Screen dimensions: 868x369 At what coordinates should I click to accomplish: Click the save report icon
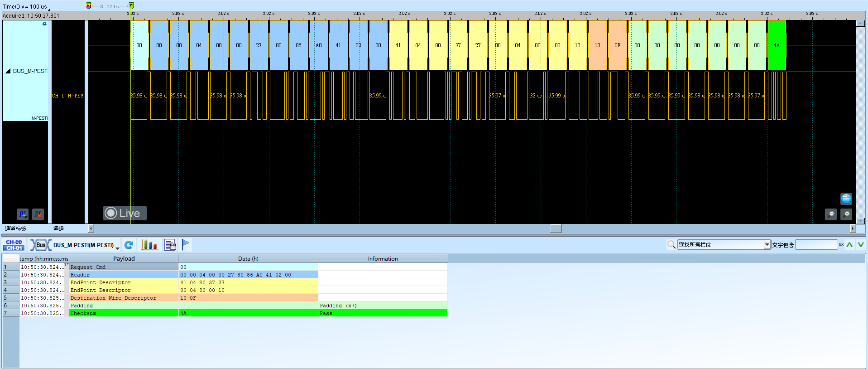point(170,245)
